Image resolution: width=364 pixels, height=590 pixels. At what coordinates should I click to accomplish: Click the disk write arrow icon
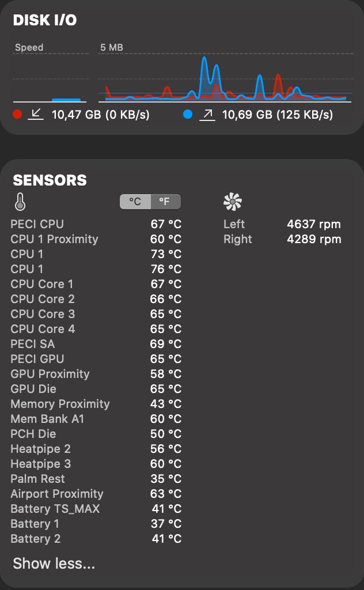[207, 115]
